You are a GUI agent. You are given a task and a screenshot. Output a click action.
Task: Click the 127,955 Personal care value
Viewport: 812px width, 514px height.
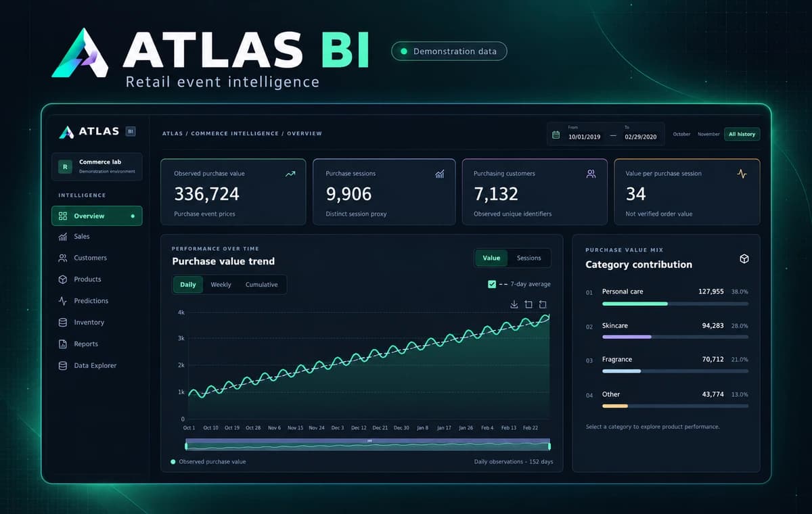tap(711, 291)
